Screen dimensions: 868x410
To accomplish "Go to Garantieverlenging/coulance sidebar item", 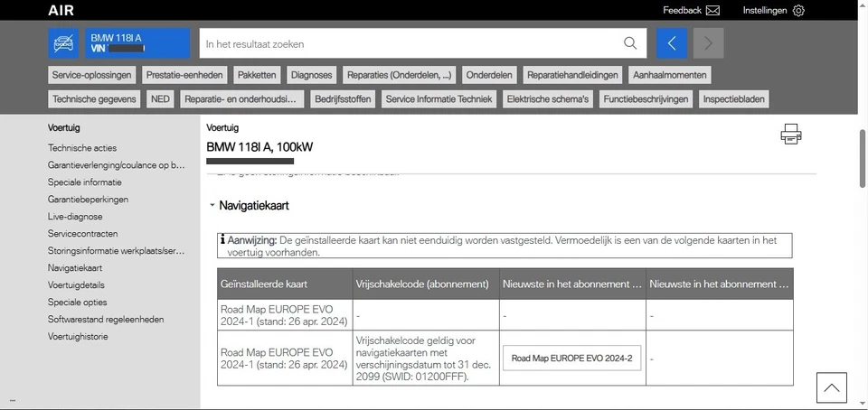I will [117, 165].
